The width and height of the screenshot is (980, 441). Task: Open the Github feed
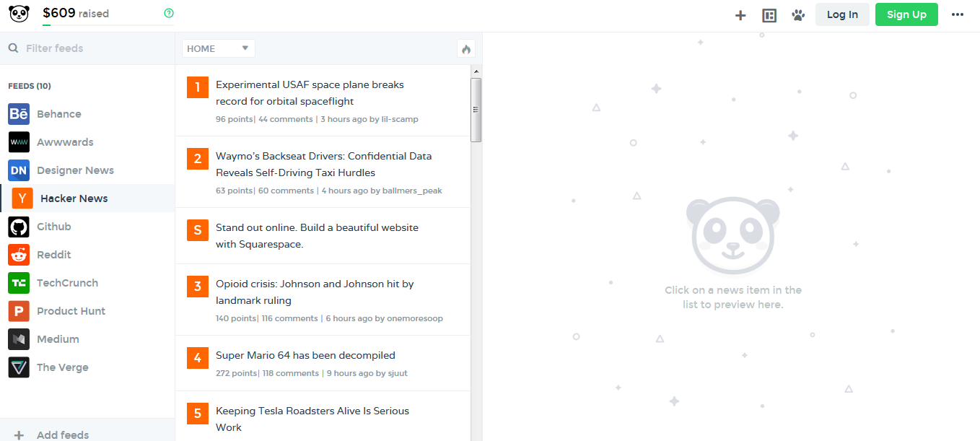[54, 227]
